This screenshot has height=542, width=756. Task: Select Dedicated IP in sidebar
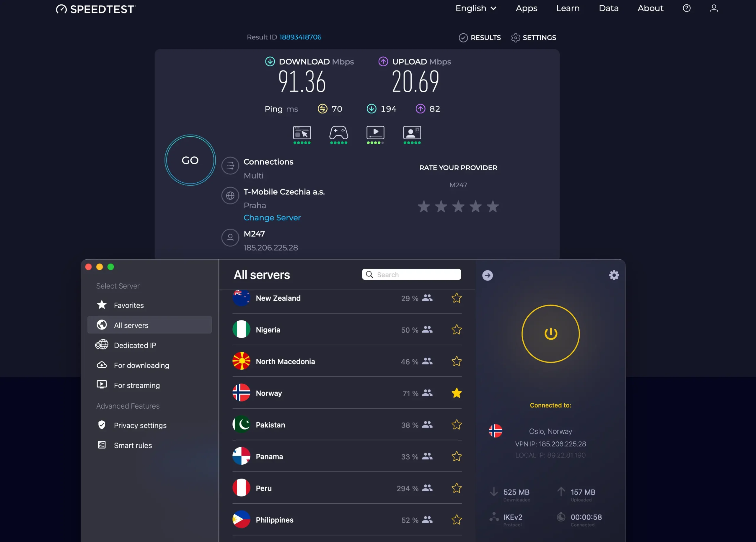(x=135, y=345)
